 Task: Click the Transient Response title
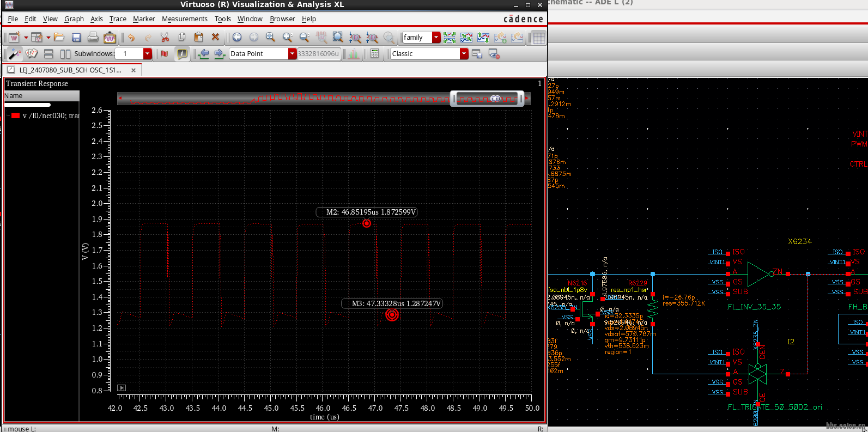coord(37,83)
